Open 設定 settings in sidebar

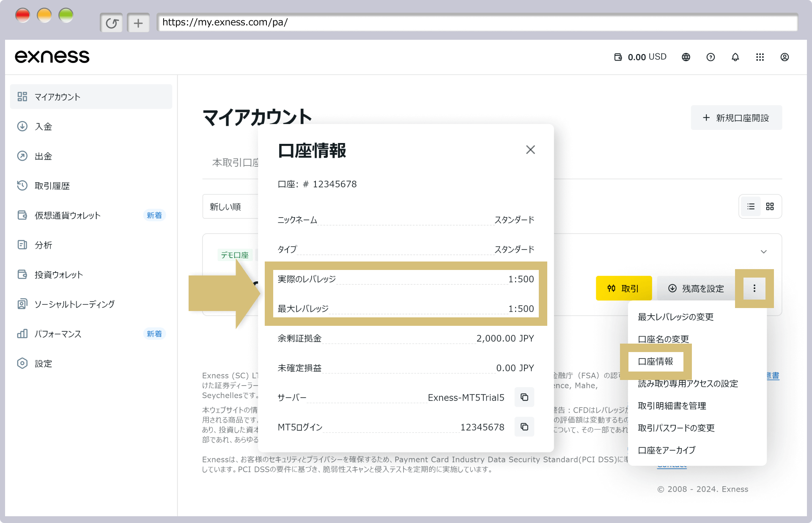point(91,363)
